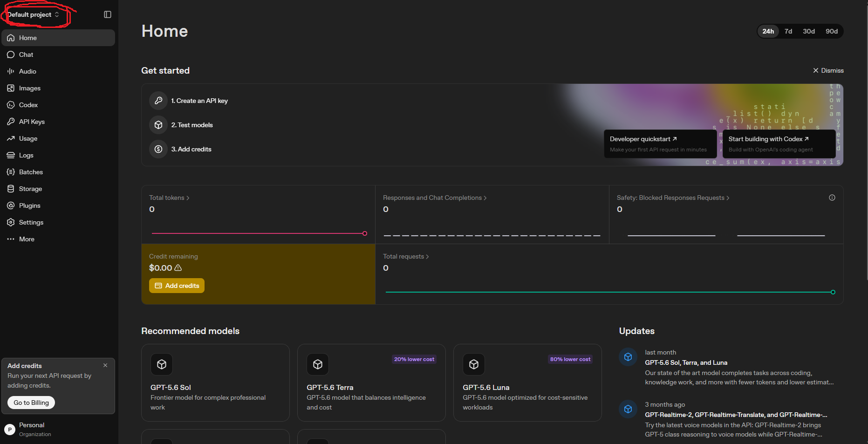Click the warning icon beside $0.00 credit
The image size is (868, 444).
point(178,268)
